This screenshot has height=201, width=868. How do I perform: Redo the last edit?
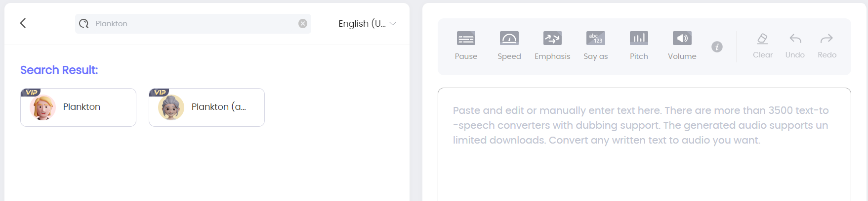pyautogui.click(x=827, y=46)
